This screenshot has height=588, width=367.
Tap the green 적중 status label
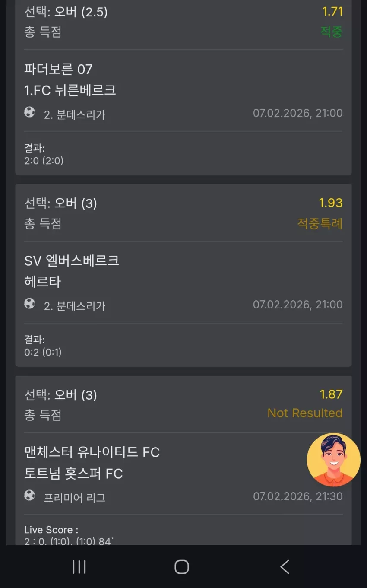click(332, 32)
